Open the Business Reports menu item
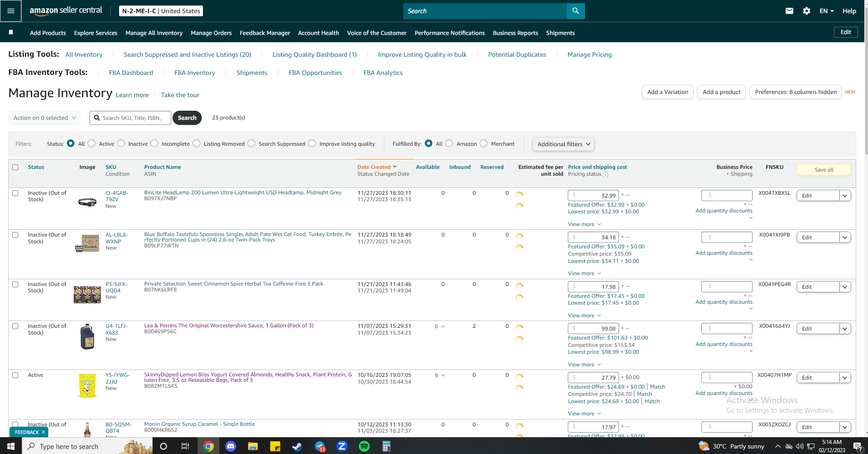Screen dimensions: 868x454 pos(516,33)
